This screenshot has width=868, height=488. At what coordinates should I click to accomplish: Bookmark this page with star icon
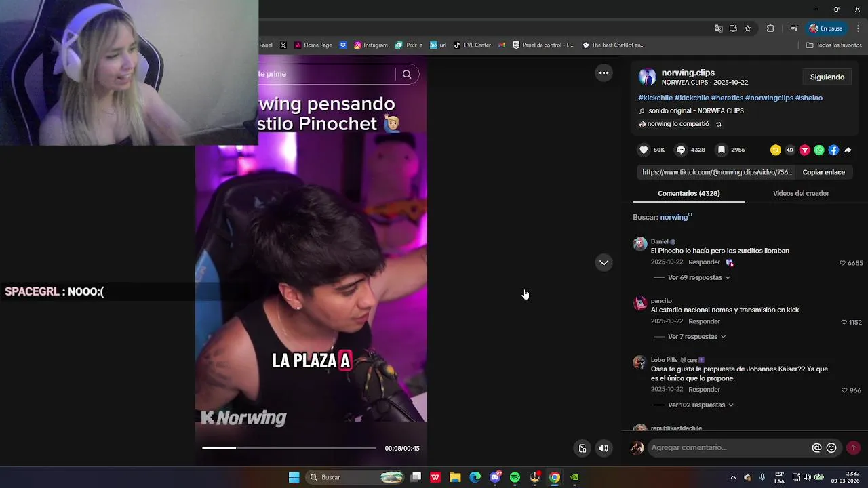(x=748, y=28)
